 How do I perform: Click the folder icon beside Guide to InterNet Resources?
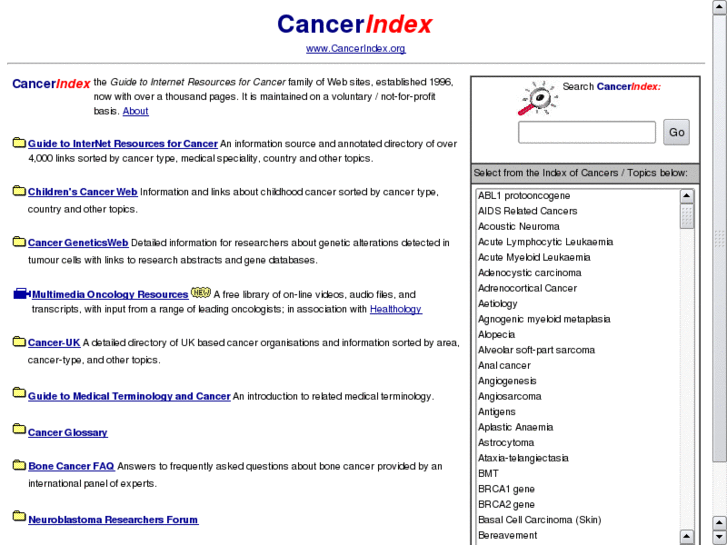19,142
